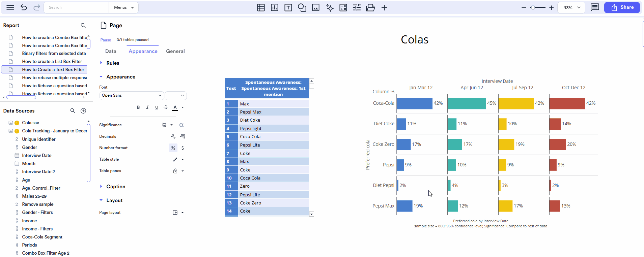Adjust the zoom slider handle
644x257 pixels.
tap(532, 7)
